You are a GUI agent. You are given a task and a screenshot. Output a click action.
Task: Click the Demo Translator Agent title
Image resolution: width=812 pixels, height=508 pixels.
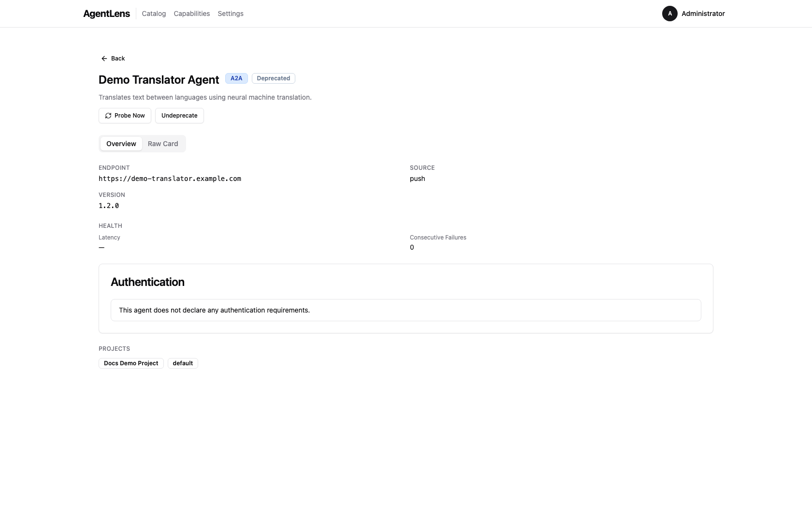click(159, 80)
